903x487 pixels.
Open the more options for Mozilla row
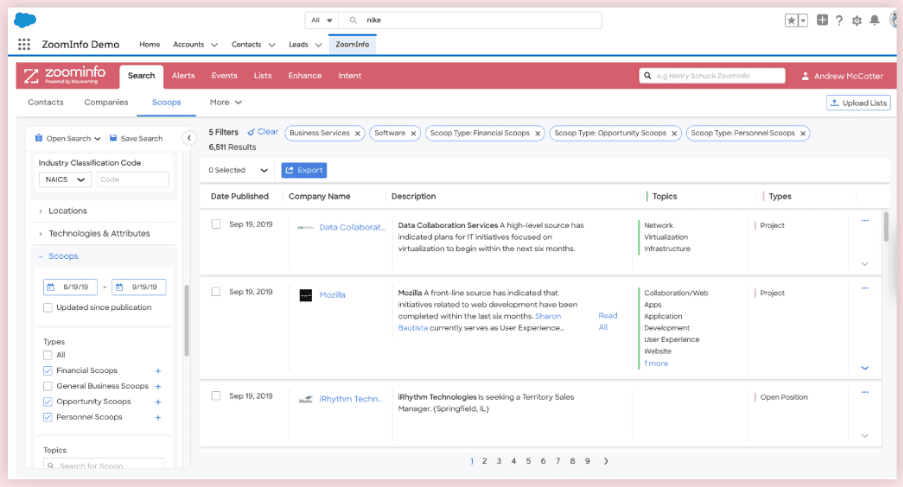864,288
